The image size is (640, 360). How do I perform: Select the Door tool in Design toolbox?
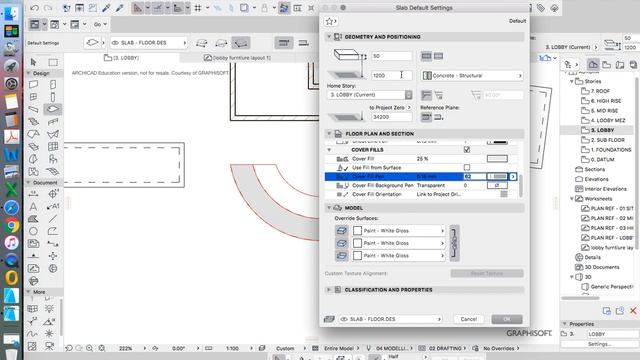click(53, 84)
